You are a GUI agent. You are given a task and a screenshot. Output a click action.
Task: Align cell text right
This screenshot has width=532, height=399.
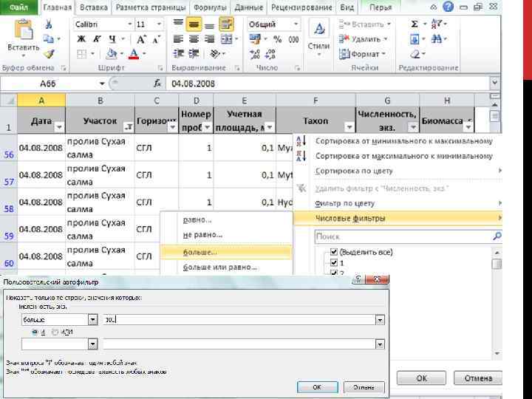tap(209, 39)
